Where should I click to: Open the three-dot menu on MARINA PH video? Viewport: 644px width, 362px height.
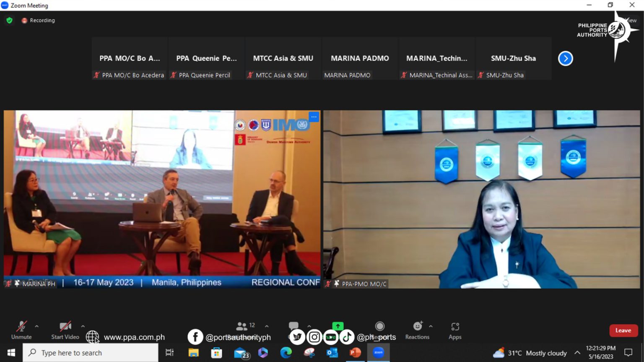[x=314, y=117]
